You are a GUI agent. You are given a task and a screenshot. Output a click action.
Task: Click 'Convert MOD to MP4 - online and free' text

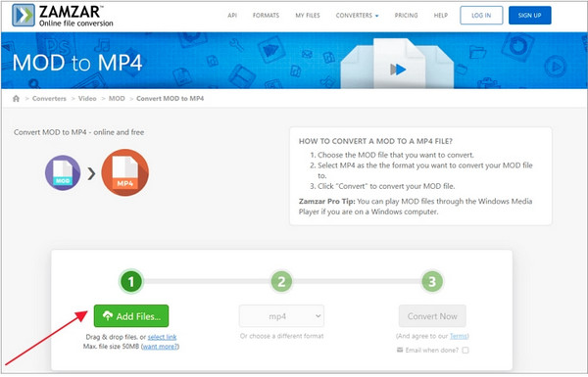[x=78, y=132]
